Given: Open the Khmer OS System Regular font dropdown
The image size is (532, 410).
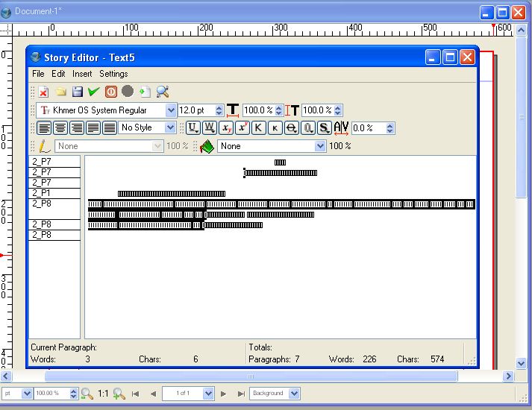Looking at the screenshot, I should (x=171, y=110).
